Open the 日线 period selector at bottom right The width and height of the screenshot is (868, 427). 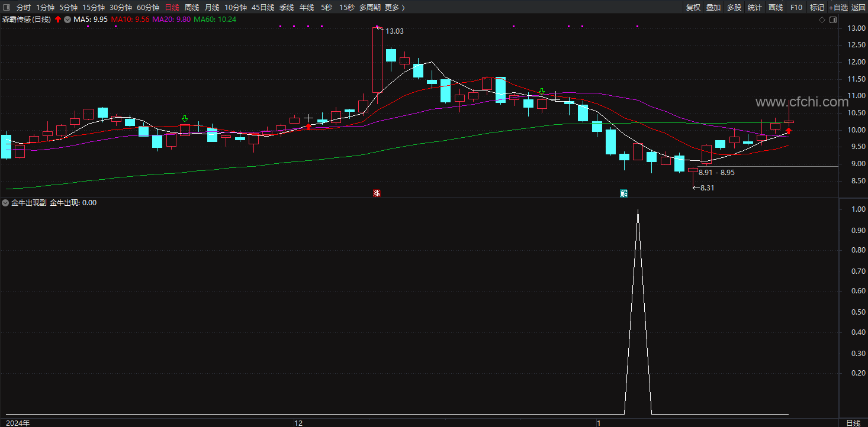click(853, 423)
